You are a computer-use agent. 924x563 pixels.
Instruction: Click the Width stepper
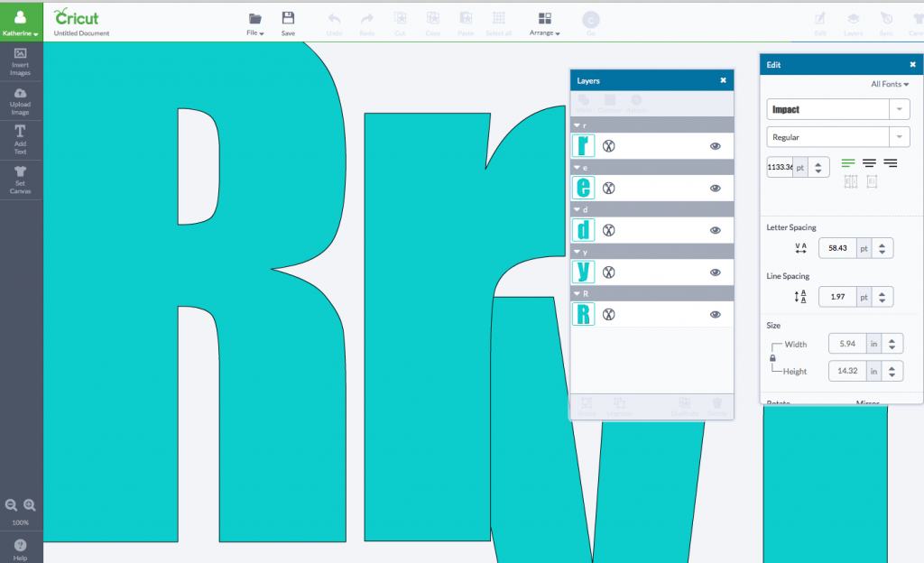[892, 344]
